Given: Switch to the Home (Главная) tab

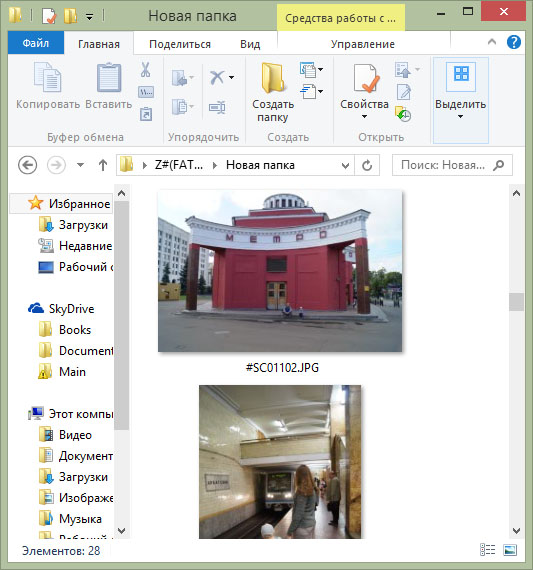Looking at the screenshot, I should point(99,44).
